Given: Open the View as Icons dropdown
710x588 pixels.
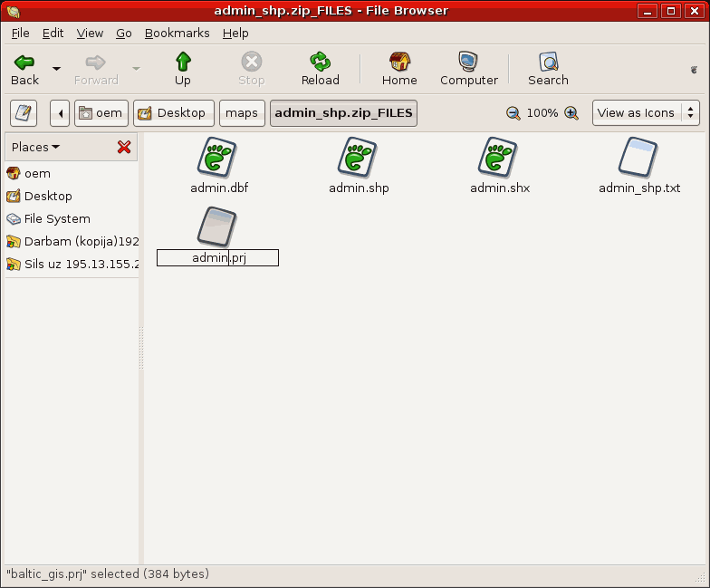Looking at the screenshot, I should 646,112.
